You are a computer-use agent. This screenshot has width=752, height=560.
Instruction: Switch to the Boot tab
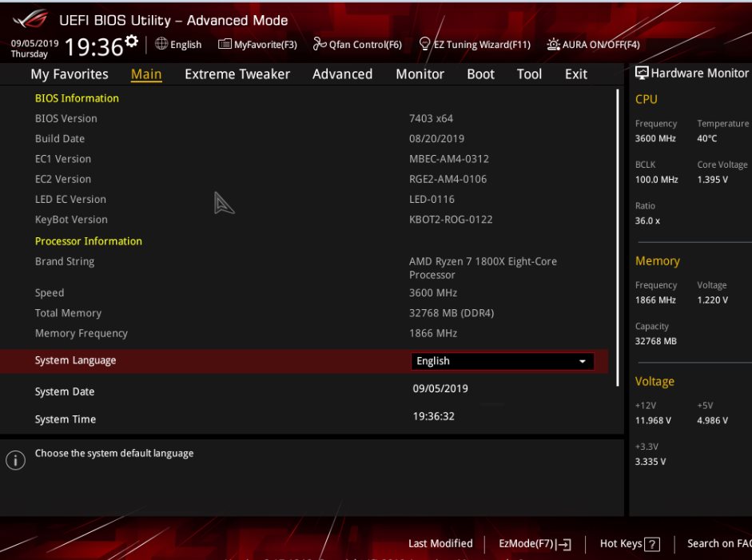pos(480,73)
